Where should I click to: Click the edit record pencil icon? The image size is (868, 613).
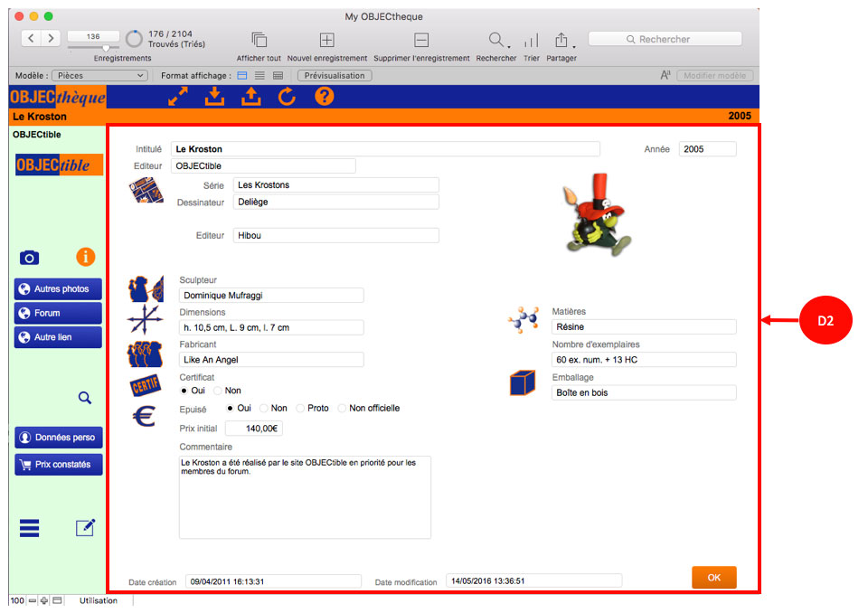coord(85,528)
